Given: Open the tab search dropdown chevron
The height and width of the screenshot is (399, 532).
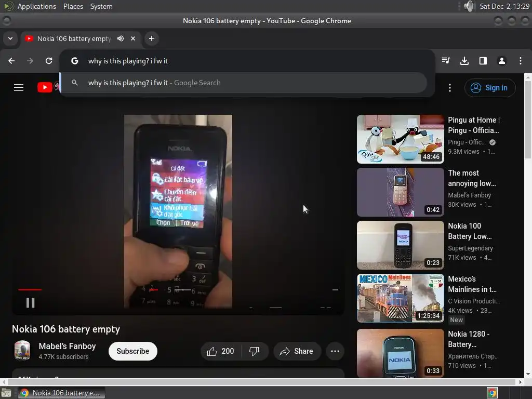Looking at the screenshot, I should 10,38.
